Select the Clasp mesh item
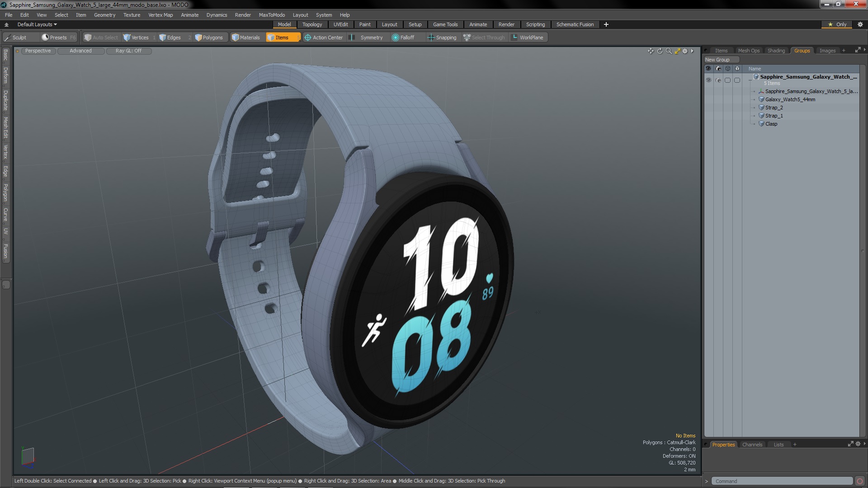 coord(771,124)
